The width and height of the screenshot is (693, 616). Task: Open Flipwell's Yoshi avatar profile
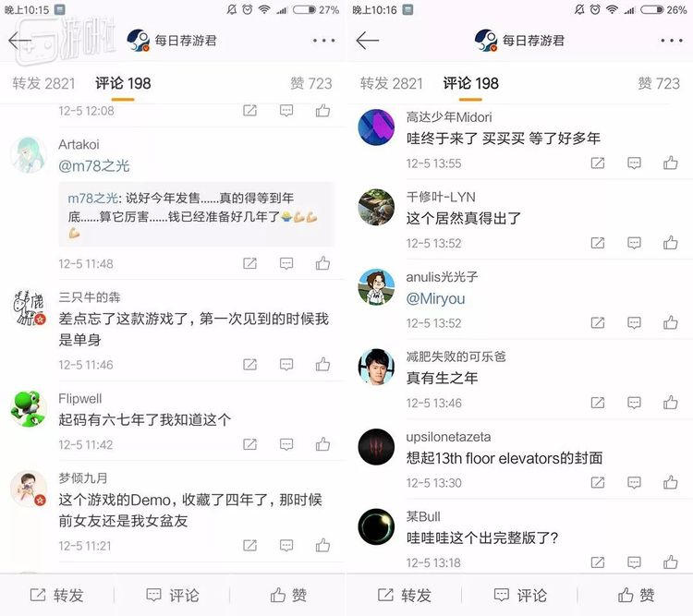[29, 409]
